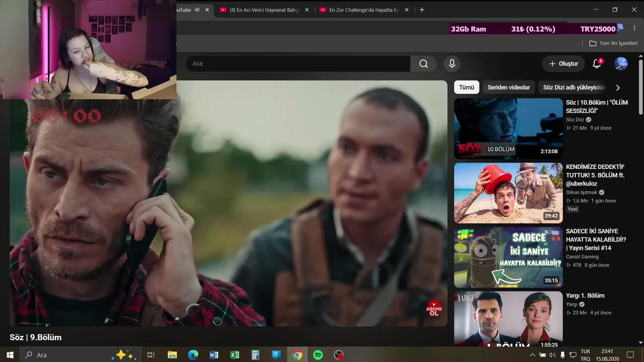
Task: Open the KENDİMİZE DEDEKTİF TUTTUK thumbnail
Action: tap(508, 193)
